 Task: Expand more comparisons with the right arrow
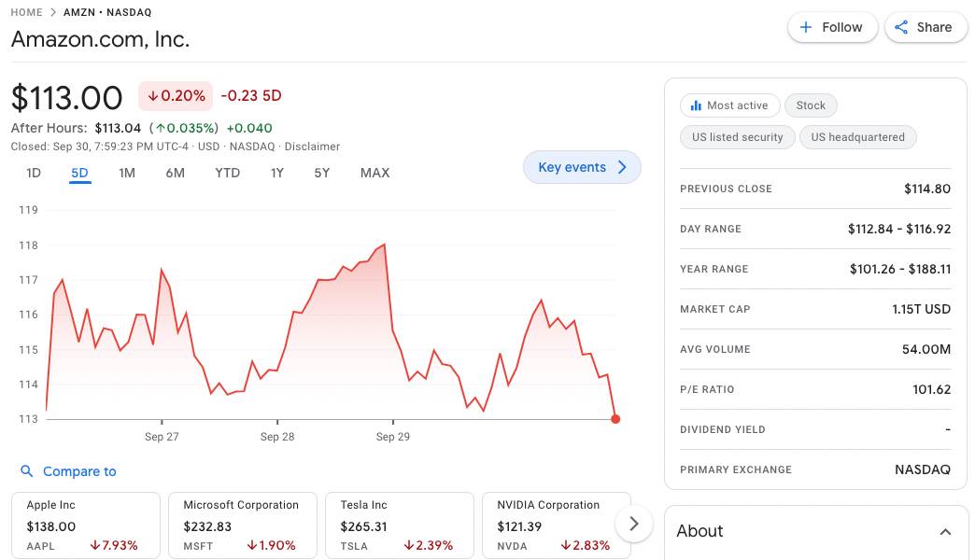click(x=633, y=524)
